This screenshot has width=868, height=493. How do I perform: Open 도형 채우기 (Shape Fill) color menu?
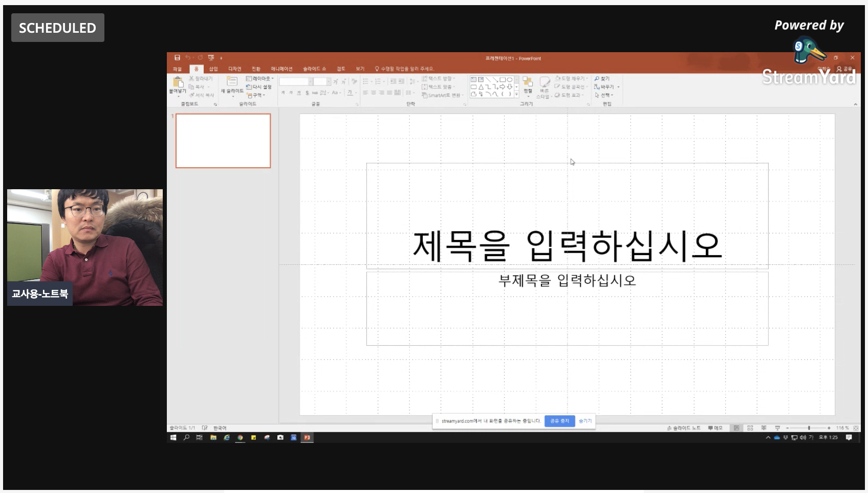(x=572, y=79)
